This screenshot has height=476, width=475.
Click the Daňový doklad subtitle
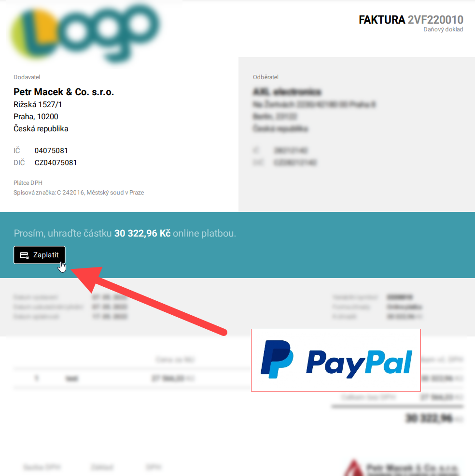[x=443, y=29]
